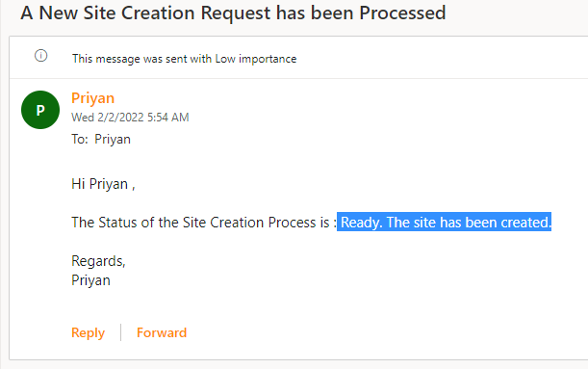Click the email subject heading
Image resolution: width=588 pixels, height=369 pixels.
pos(233,13)
